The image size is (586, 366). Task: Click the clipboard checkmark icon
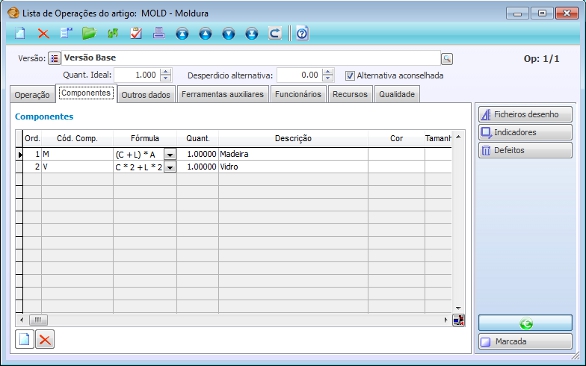136,34
